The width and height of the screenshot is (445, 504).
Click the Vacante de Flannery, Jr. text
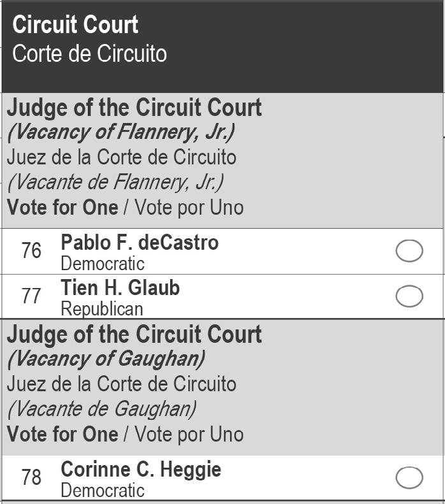pyautogui.click(x=115, y=182)
